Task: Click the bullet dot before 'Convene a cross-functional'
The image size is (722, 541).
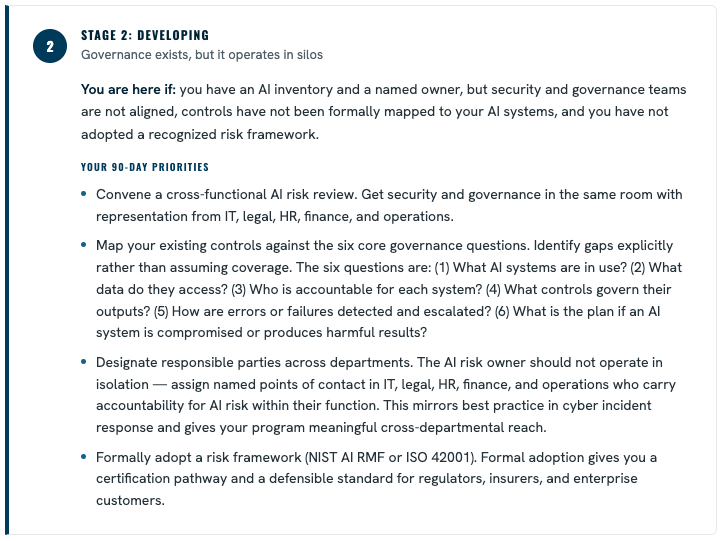Action: click(83, 194)
